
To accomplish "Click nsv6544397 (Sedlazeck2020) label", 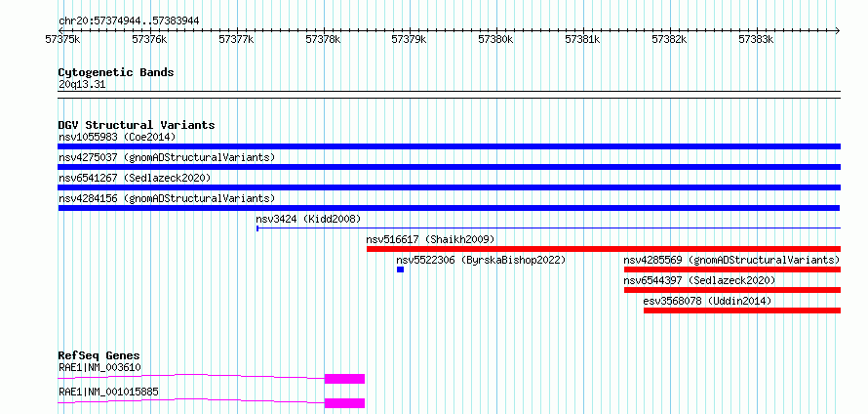I will pyautogui.click(x=699, y=280).
